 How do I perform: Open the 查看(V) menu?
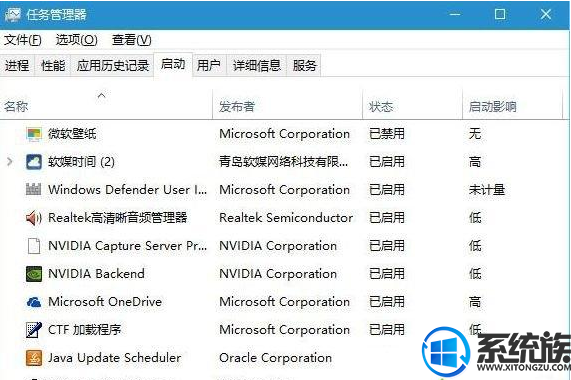coord(131,40)
